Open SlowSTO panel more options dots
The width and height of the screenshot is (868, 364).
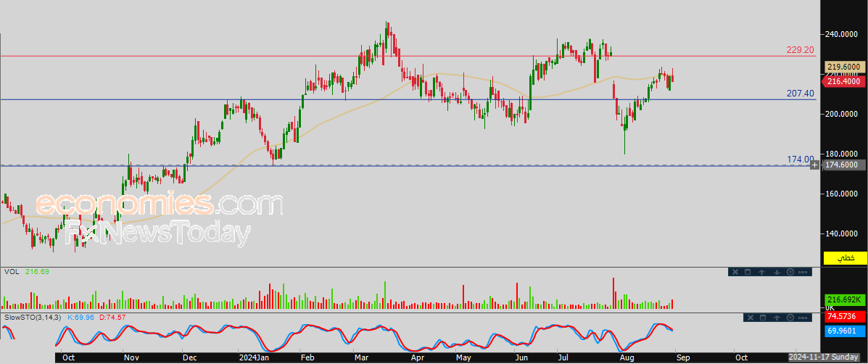[803, 318]
